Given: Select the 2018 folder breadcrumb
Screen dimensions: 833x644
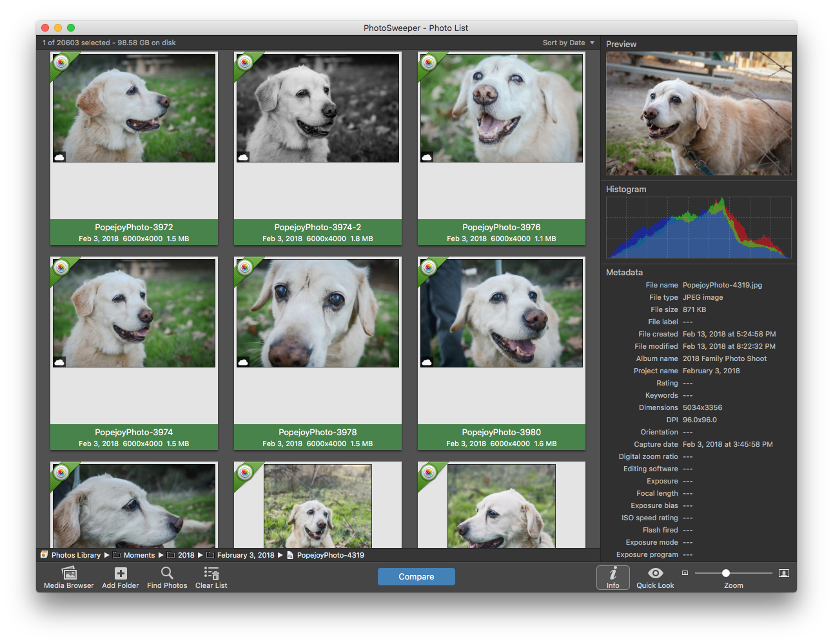Looking at the screenshot, I should (186, 555).
